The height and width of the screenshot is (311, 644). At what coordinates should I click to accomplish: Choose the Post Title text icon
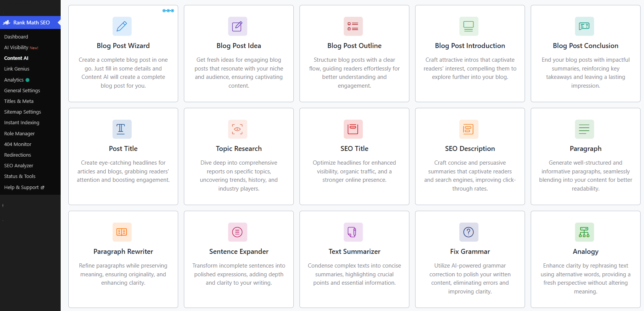click(122, 129)
